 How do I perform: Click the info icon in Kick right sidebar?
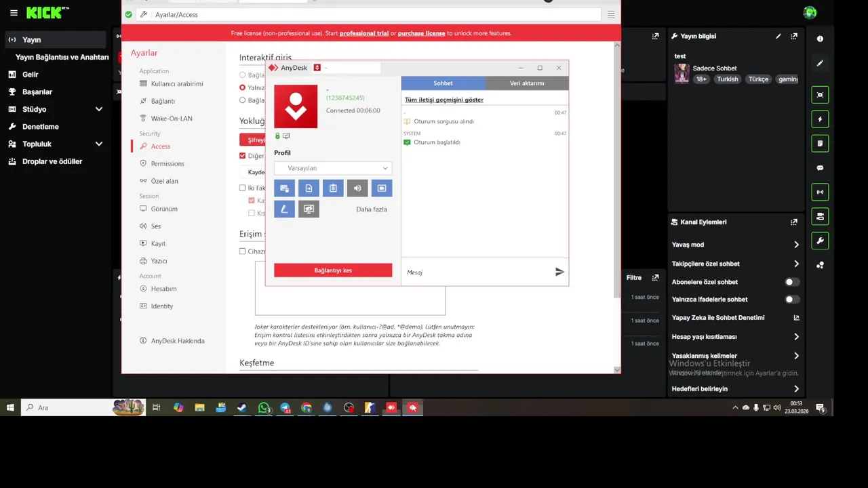click(x=820, y=39)
